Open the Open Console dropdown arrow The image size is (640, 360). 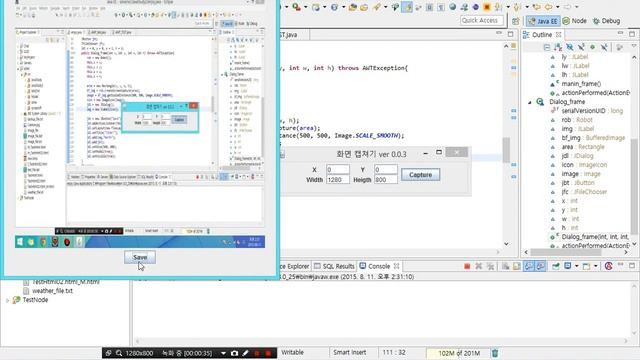[596, 266]
